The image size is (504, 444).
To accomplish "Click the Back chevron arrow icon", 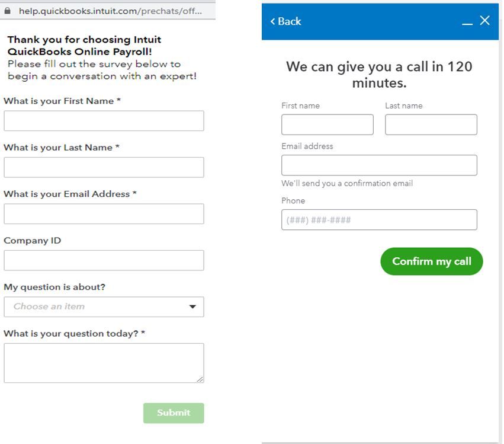I will coord(272,21).
